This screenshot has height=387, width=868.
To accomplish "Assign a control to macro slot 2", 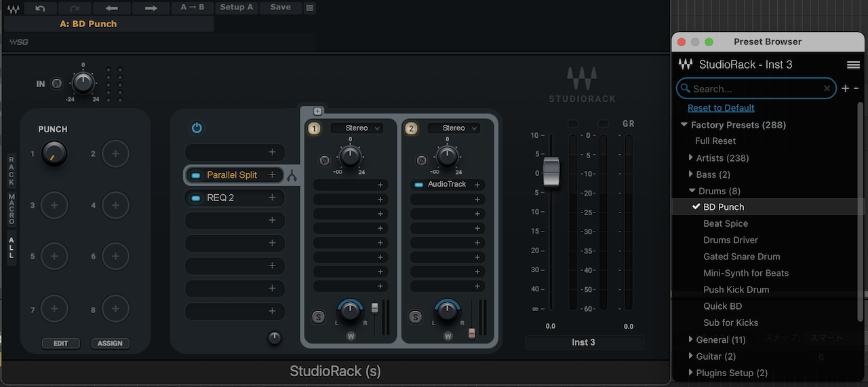I will [115, 154].
